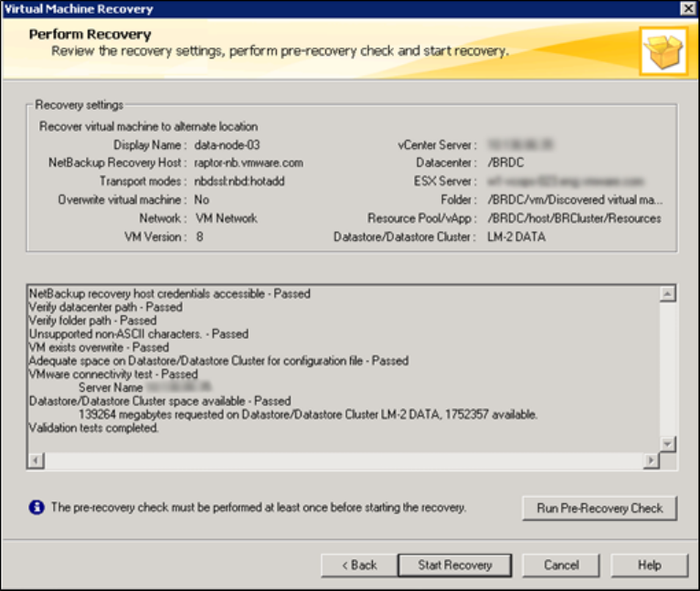Screen dimensions: 700x591
Task: Click the 'Perform Recovery' heading
Action: [90, 35]
